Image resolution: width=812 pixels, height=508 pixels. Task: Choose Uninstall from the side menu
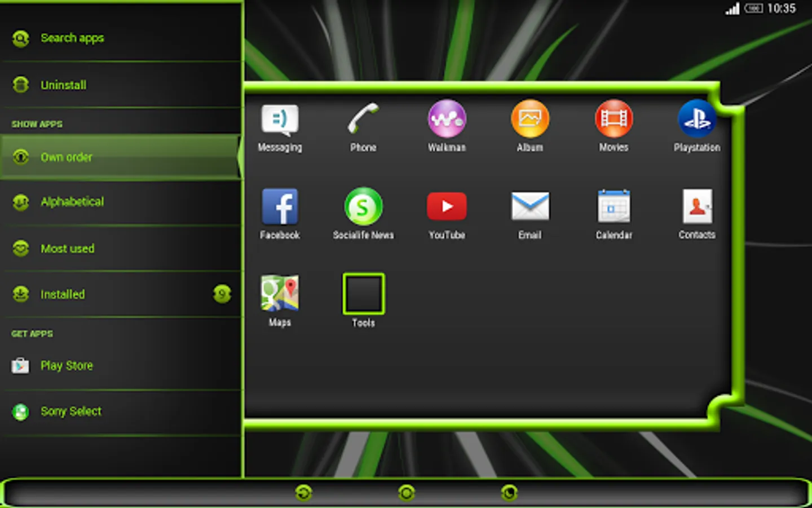click(x=121, y=85)
